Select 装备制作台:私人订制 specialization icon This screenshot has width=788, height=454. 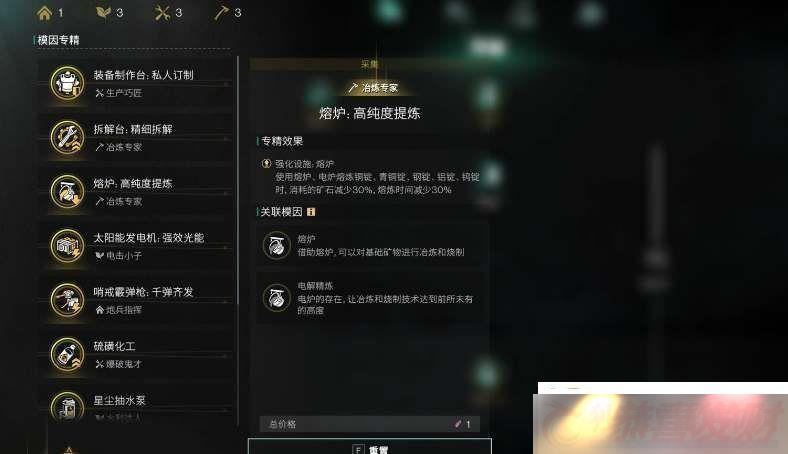coord(67,83)
